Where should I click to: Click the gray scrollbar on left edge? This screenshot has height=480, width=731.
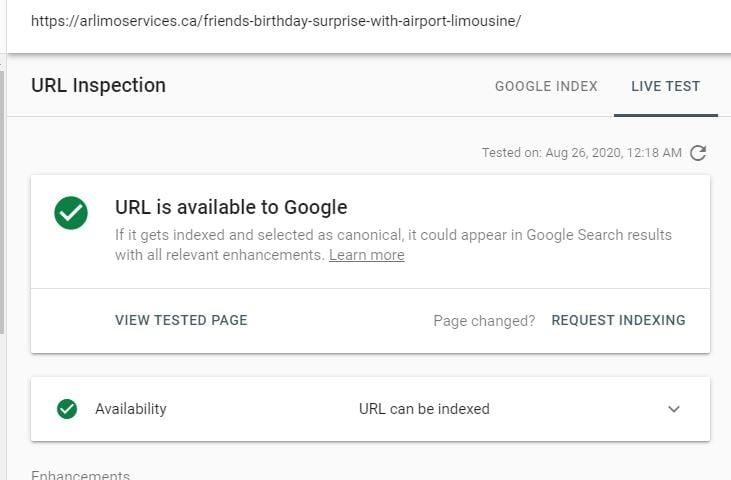pyautogui.click(x=3, y=200)
